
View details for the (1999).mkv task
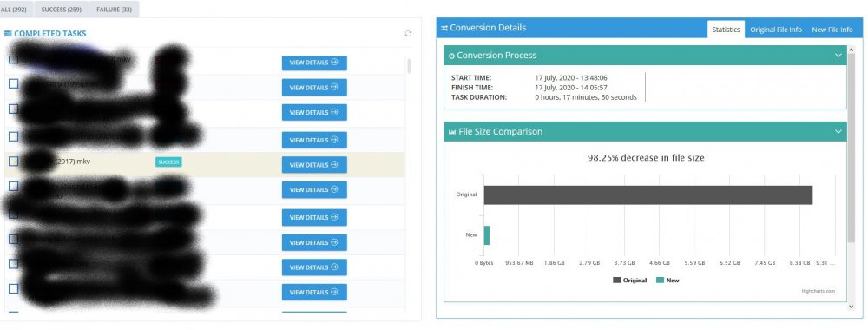(314, 88)
